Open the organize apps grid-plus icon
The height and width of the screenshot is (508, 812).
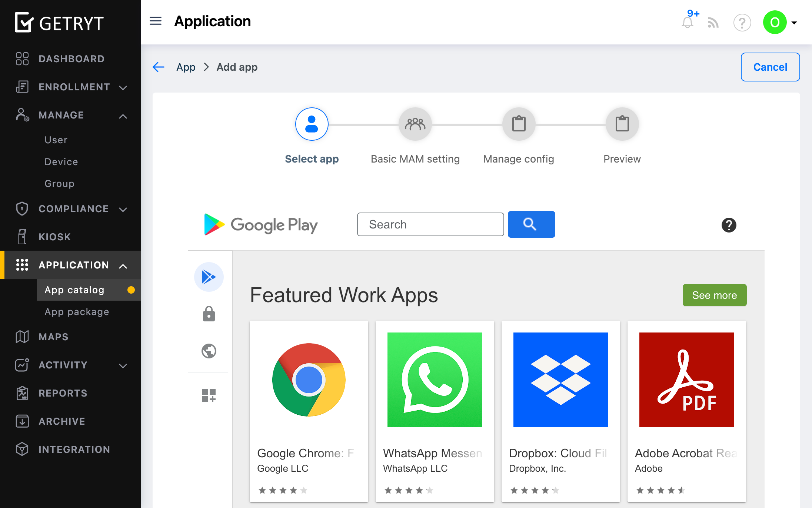[x=209, y=395]
